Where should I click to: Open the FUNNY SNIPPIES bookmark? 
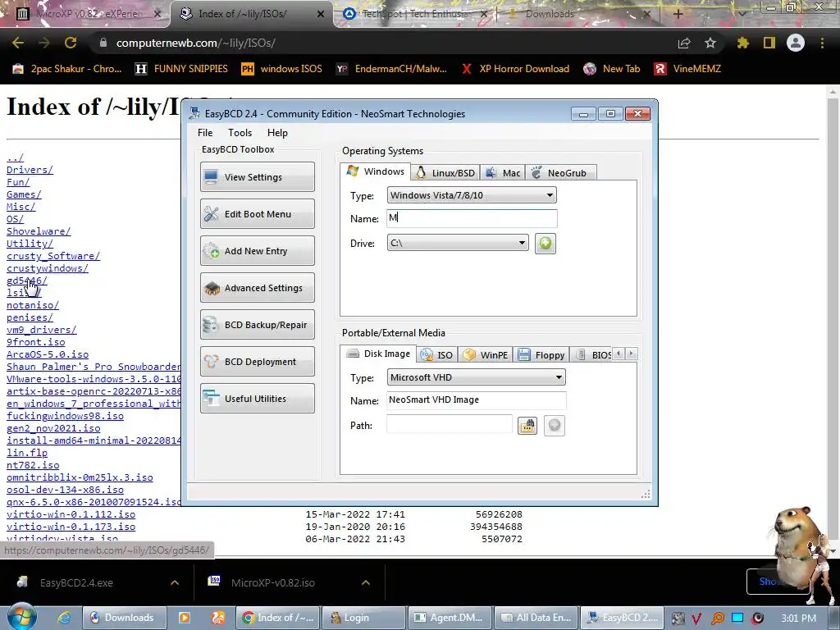pyautogui.click(x=181, y=69)
